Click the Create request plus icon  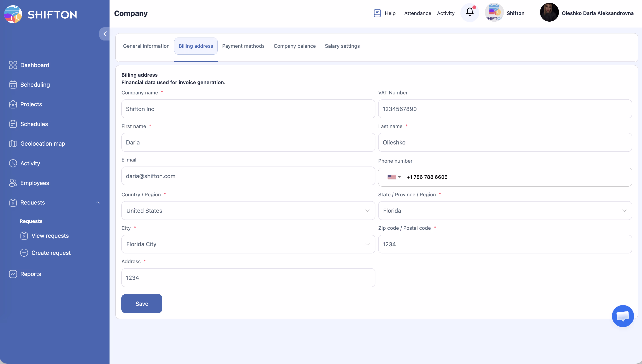click(x=24, y=253)
